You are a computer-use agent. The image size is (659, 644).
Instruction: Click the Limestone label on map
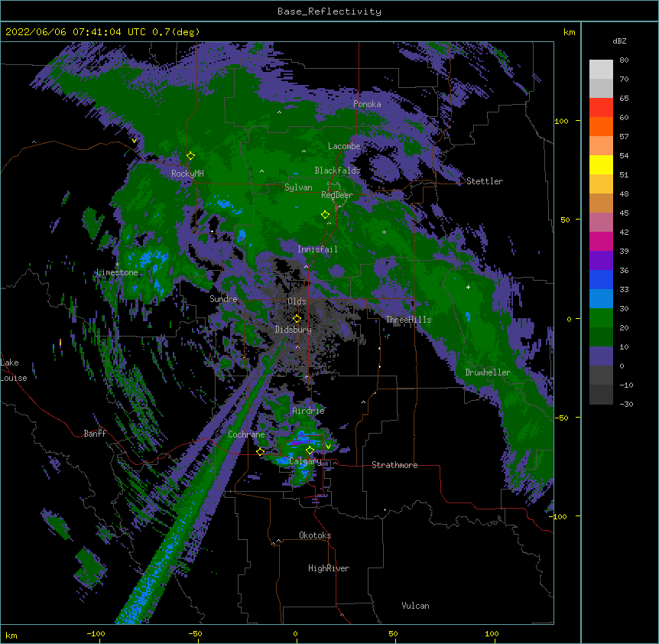click(117, 272)
